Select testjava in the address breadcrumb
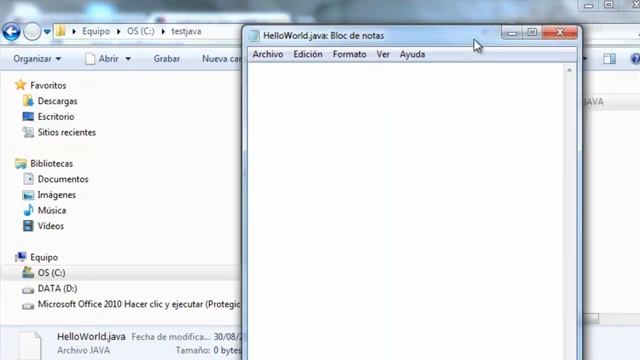 point(186,31)
